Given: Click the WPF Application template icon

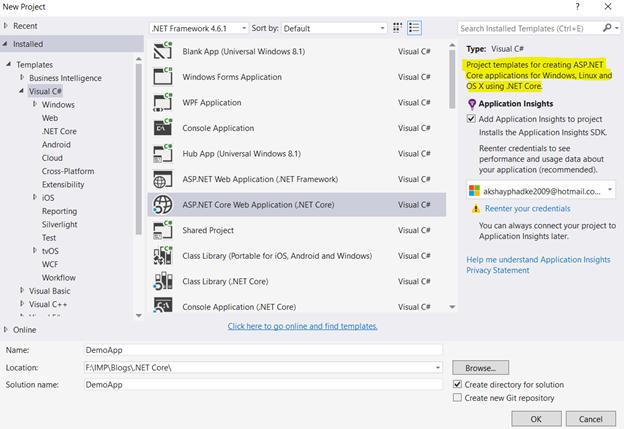Looking at the screenshot, I should point(163,102).
